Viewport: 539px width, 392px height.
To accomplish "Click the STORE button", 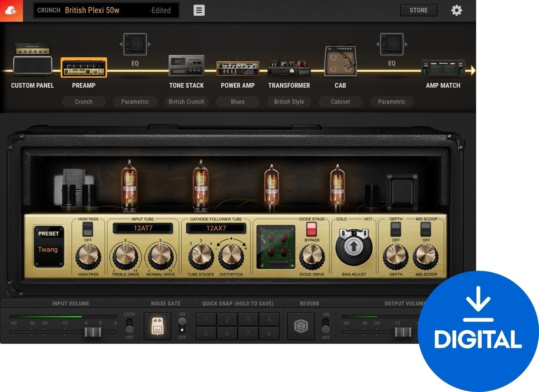I will pyautogui.click(x=418, y=10).
